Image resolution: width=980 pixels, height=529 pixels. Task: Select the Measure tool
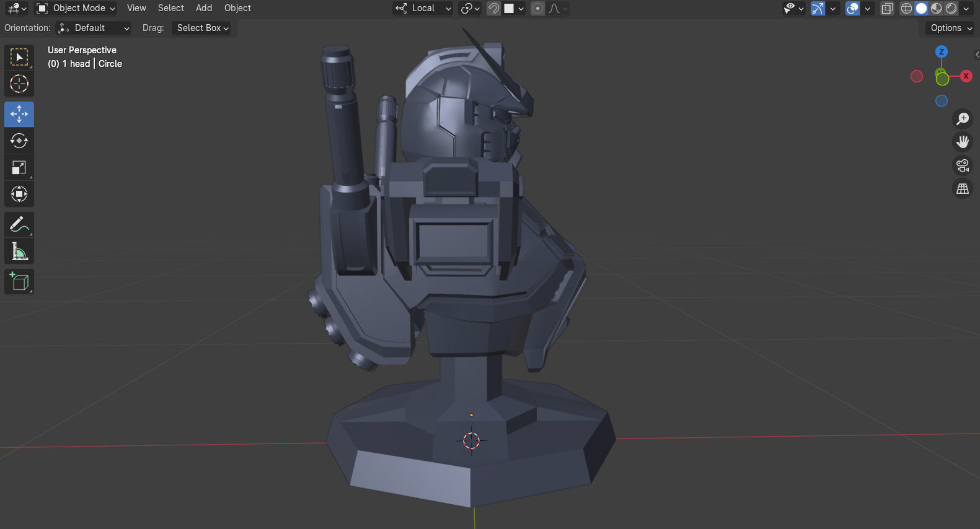click(x=19, y=251)
